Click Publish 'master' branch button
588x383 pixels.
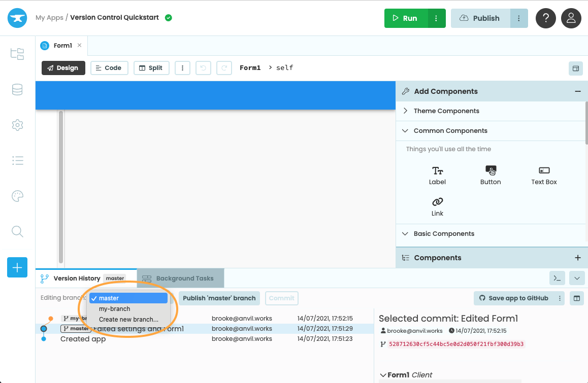219,298
